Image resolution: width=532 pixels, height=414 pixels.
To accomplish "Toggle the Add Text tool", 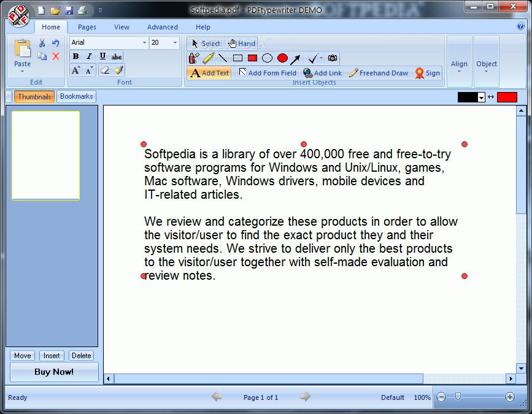I will [x=210, y=73].
